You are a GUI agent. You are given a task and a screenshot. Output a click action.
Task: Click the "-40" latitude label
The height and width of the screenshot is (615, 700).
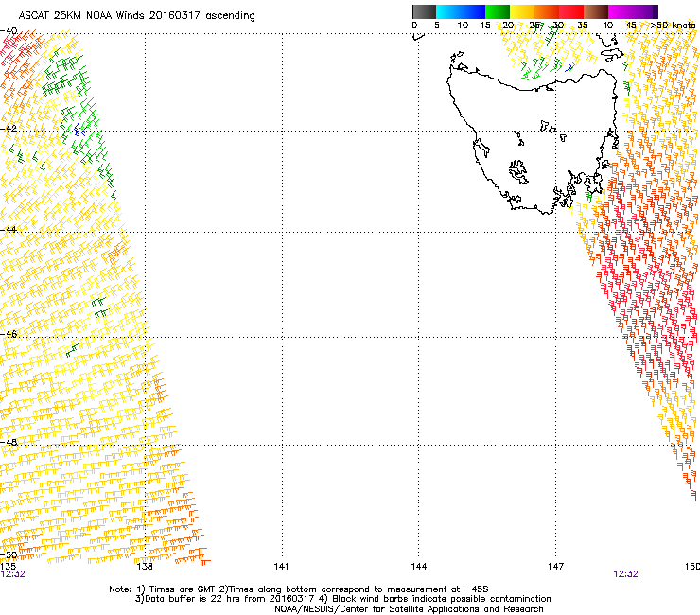point(9,31)
